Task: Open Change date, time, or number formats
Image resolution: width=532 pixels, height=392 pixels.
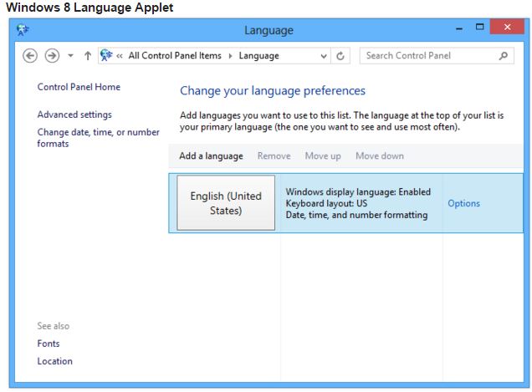Action: coord(98,138)
